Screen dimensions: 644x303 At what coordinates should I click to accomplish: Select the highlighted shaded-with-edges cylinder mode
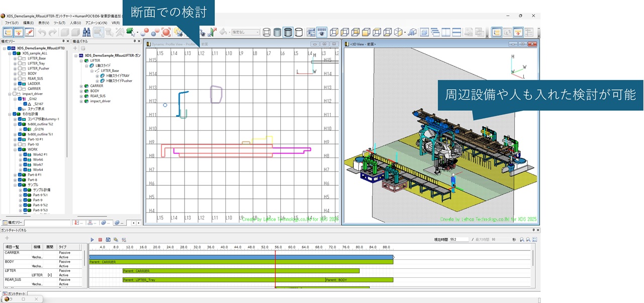coord(288,32)
